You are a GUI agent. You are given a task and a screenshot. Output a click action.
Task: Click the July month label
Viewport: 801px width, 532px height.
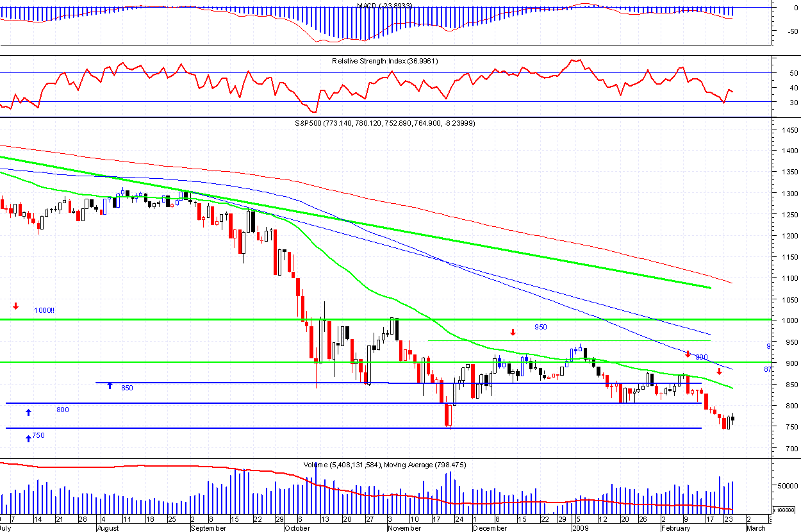(x=5, y=529)
